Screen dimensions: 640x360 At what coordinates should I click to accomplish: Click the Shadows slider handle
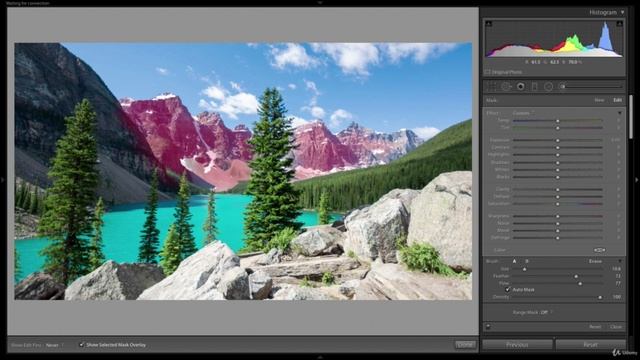558,162
